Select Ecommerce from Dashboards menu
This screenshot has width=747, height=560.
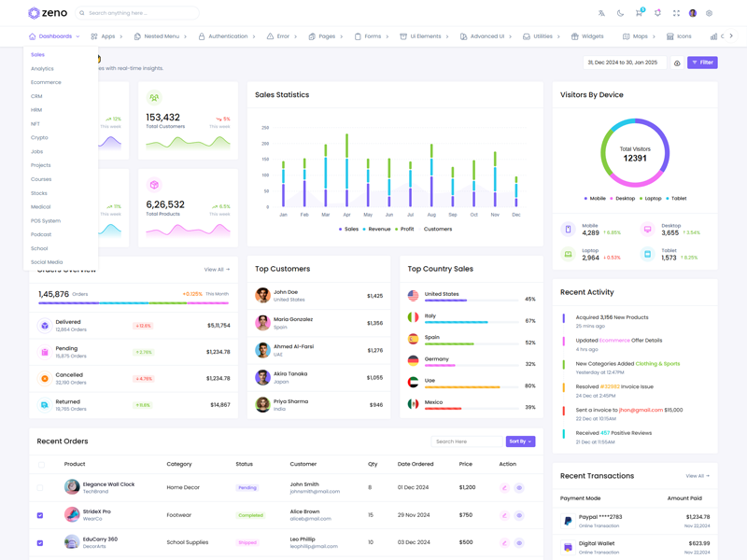click(46, 82)
